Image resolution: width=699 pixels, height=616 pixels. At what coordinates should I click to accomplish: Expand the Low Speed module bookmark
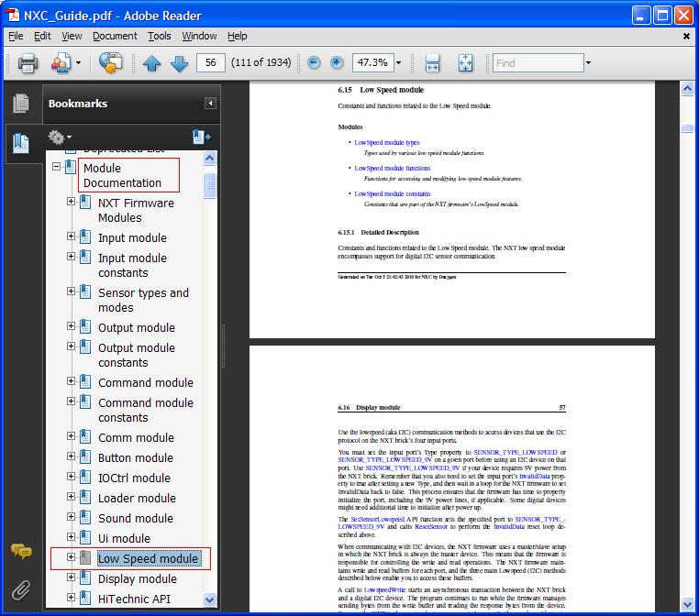click(72, 557)
